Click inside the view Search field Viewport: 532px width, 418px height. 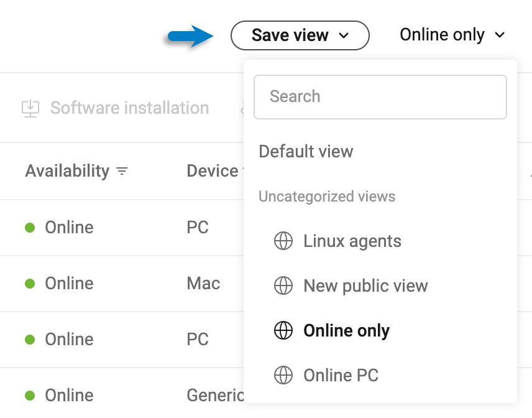(x=380, y=96)
